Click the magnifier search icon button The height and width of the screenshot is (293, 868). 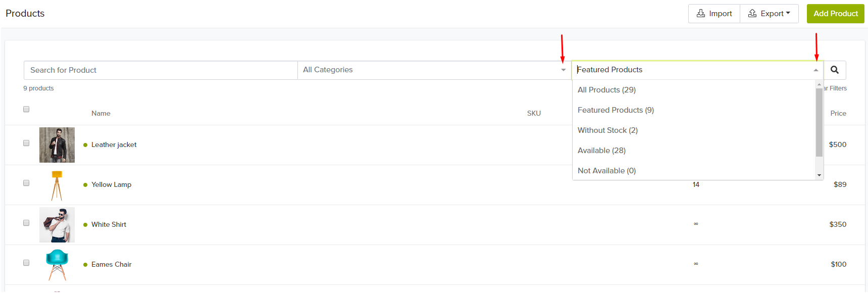[x=835, y=70]
